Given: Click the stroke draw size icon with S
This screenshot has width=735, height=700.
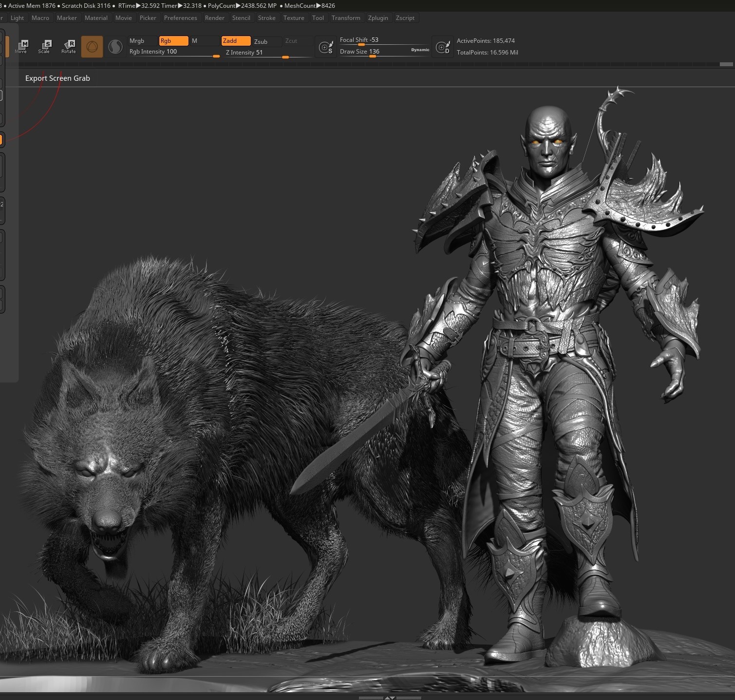Looking at the screenshot, I should click(x=325, y=46).
